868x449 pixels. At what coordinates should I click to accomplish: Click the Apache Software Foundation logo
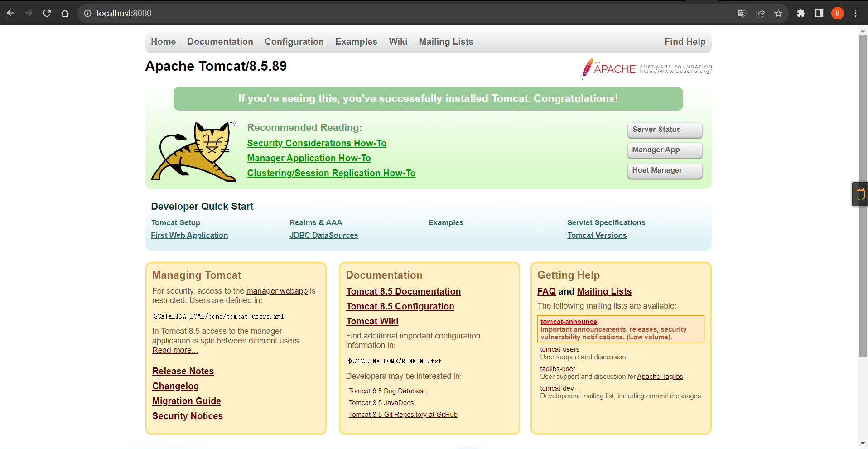click(646, 69)
